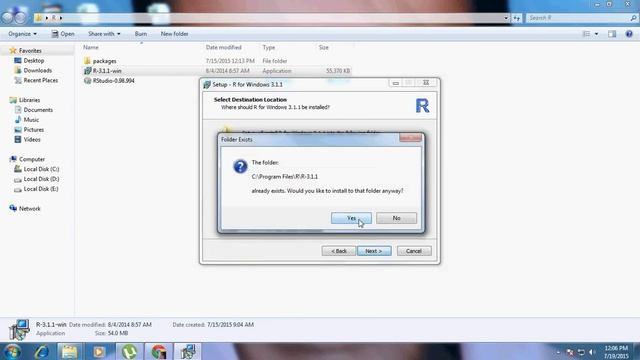Select Libraries in navigation pane
Image resolution: width=640 pixels, height=360 pixels.
click(29, 100)
